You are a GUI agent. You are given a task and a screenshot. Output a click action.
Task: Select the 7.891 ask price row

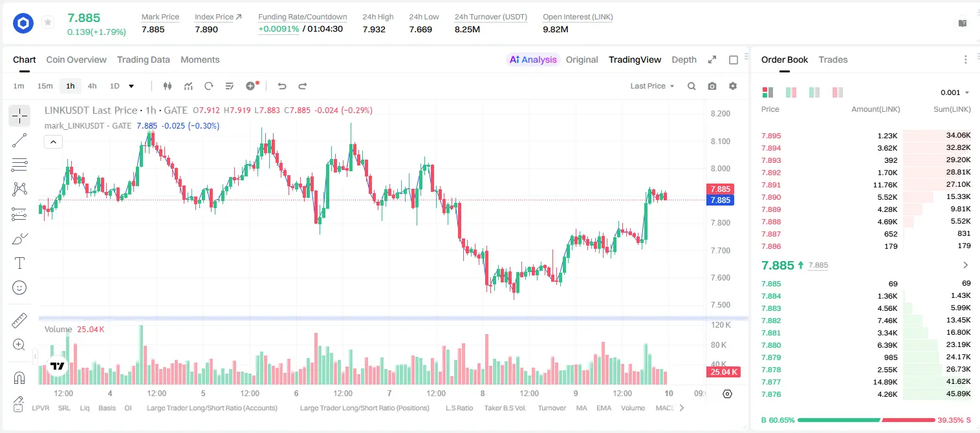866,185
